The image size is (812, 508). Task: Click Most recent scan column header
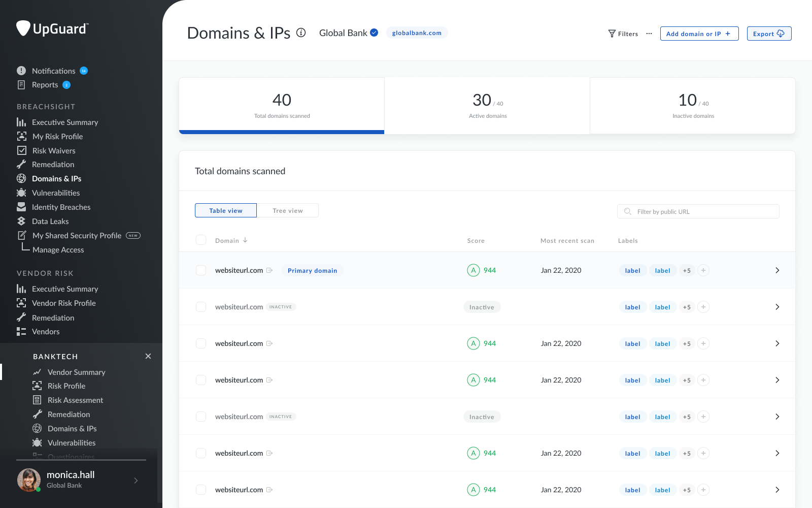(567, 240)
